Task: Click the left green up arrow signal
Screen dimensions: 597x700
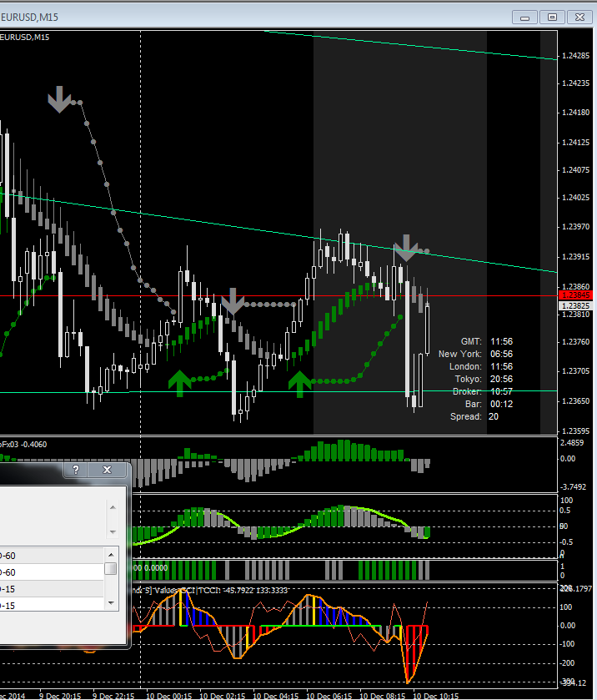Action: point(179,382)
